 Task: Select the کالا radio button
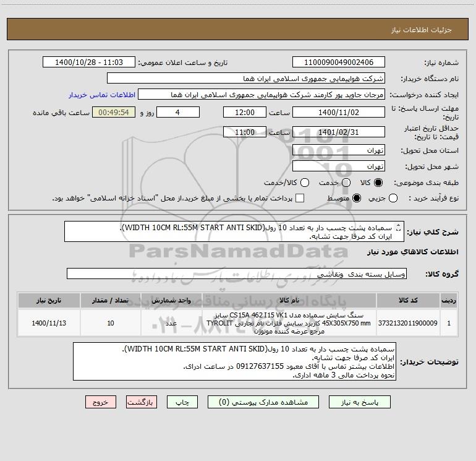point(378,183)
